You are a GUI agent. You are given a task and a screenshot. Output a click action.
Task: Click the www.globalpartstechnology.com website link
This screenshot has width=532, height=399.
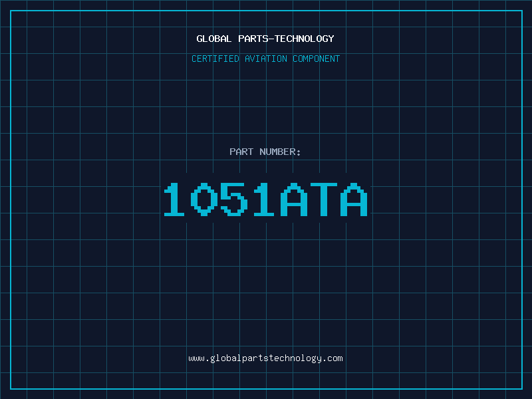click(x=265, y=358)
